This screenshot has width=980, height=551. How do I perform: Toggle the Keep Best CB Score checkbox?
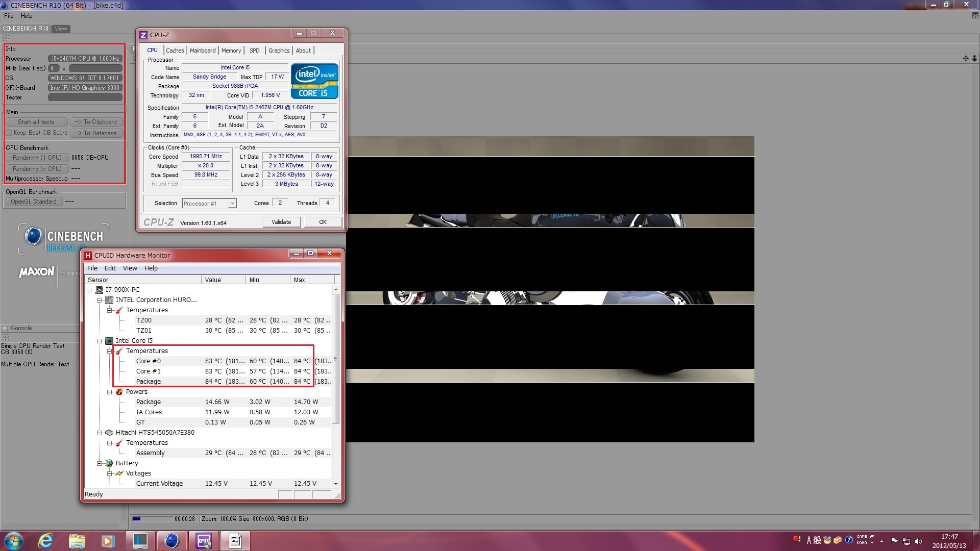9,133
